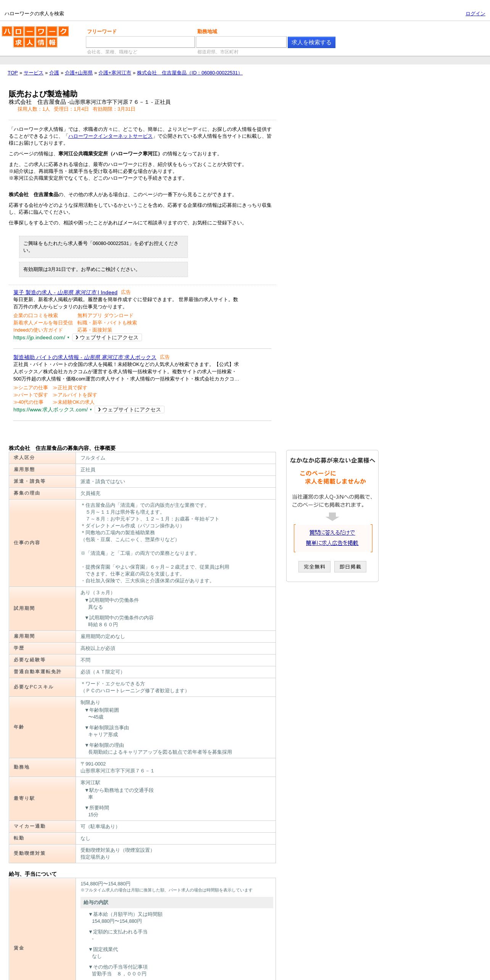This screenshot has width=490, height=980.
Task: Click 新着求人メールを毎日受信 link
Action: pyautogui.click(x=43, y=323)
